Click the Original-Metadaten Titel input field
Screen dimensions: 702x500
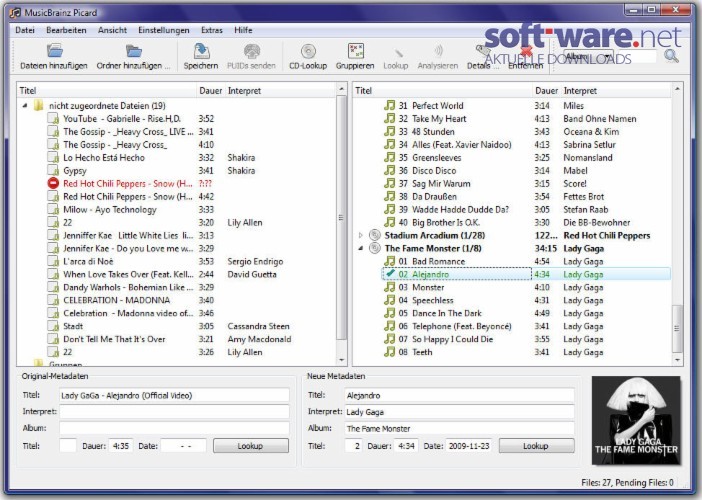click(174, 395)
